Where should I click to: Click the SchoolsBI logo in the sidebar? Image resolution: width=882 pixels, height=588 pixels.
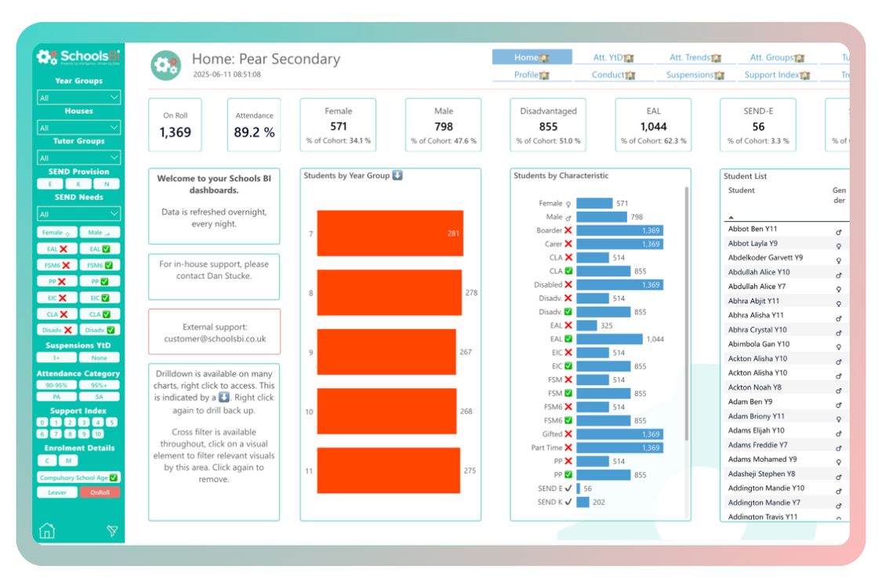78,56
